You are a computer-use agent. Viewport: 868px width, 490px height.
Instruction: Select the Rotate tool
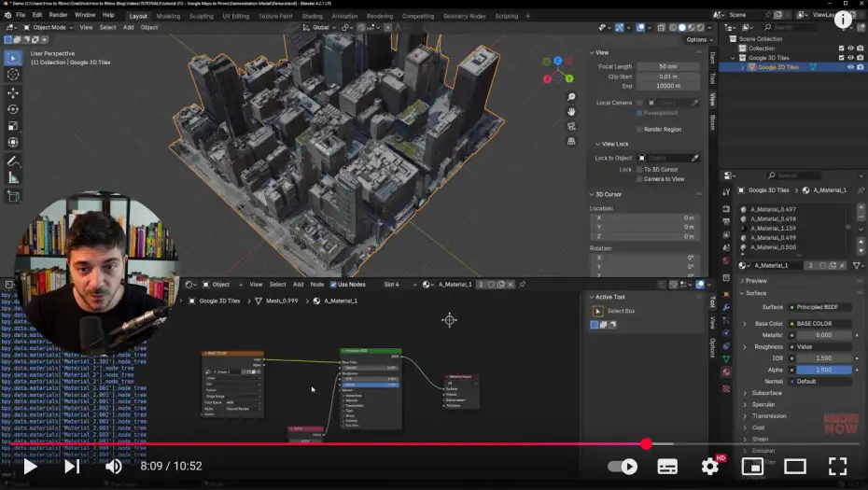pos(13,109)
